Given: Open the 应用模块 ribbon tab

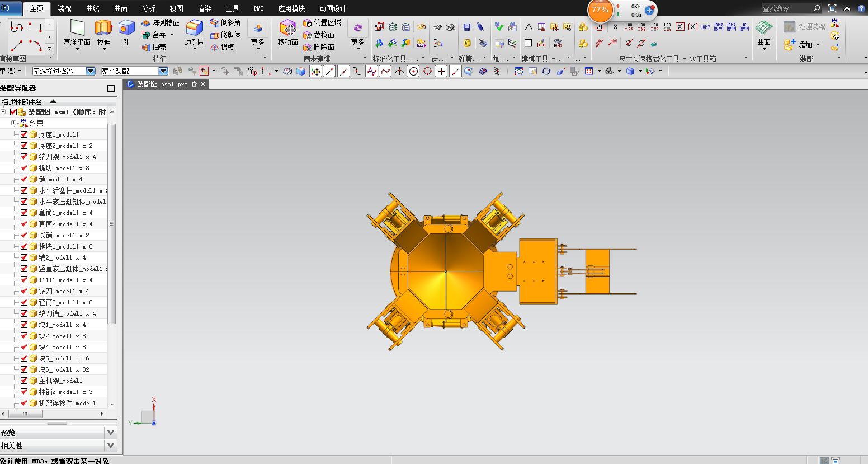Looking at the screenshot, I should point(291,8).
